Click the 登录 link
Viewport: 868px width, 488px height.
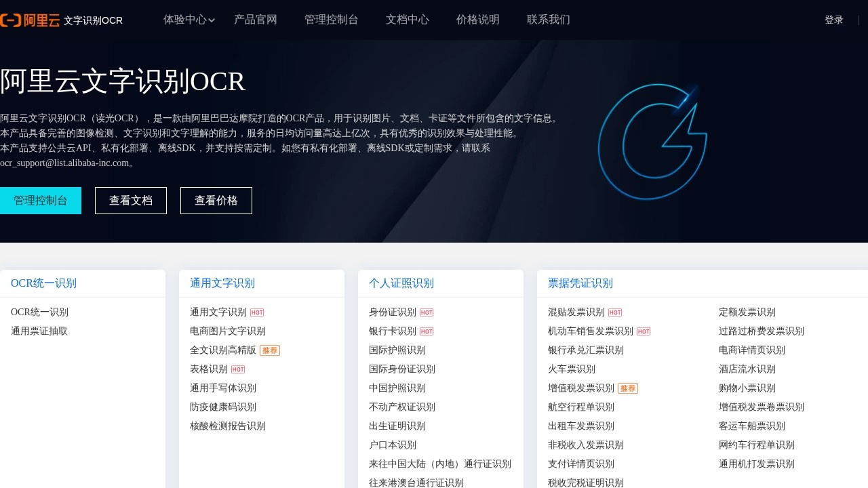[834, 20]
